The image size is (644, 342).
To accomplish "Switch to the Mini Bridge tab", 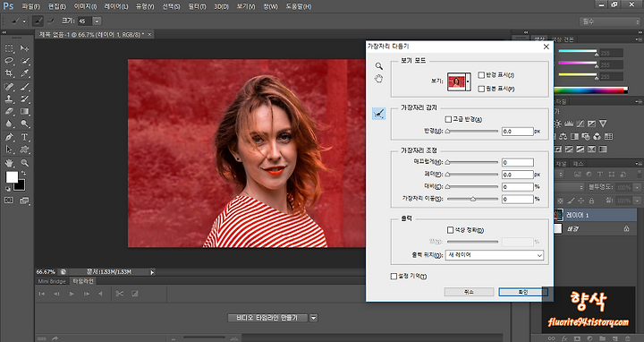I will point(52,282).
